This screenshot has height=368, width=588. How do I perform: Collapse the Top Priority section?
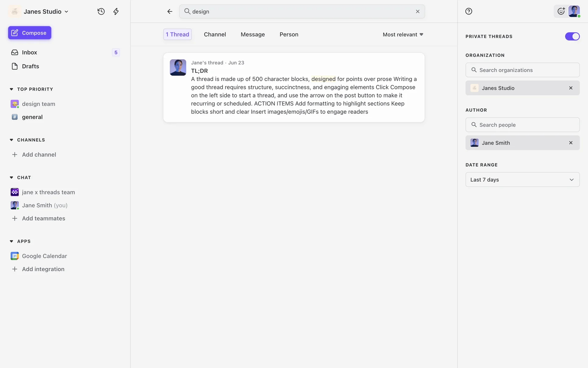click(x=11, y=89)
